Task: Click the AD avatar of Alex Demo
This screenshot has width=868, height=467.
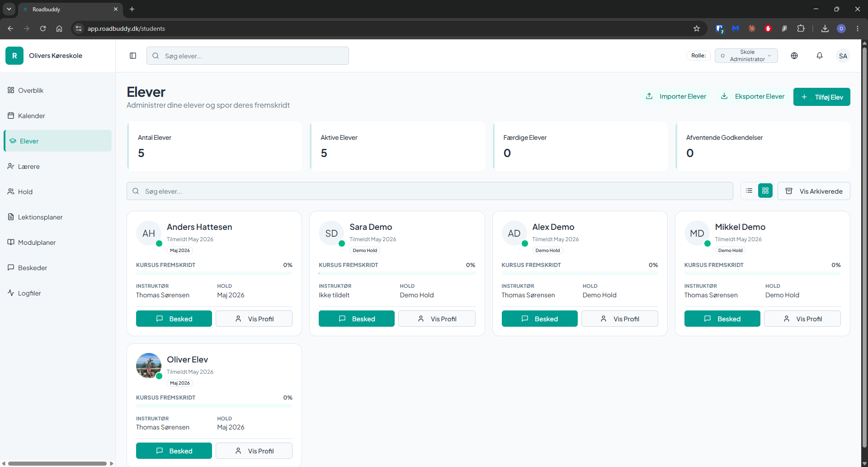Action: click(x=514, y=233)
